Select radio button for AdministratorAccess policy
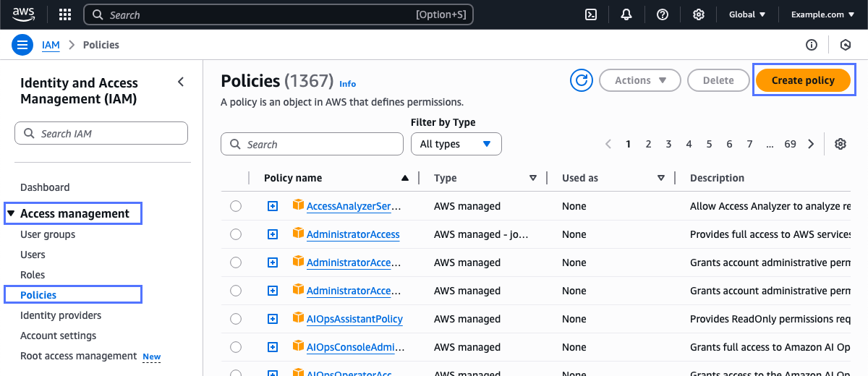 tap(236, 234)
